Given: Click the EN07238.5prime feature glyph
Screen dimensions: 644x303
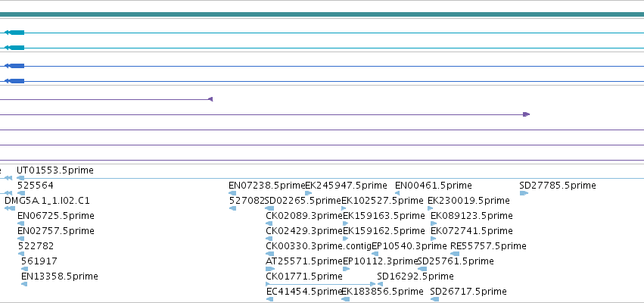Looking at the screenshot, I should 232,193.
